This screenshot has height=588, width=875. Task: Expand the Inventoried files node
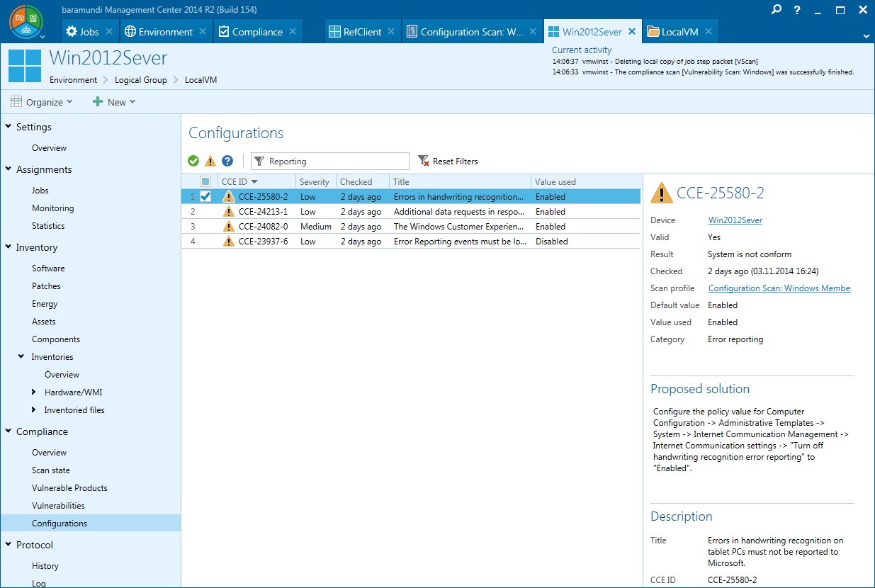(x=34, y=409)
